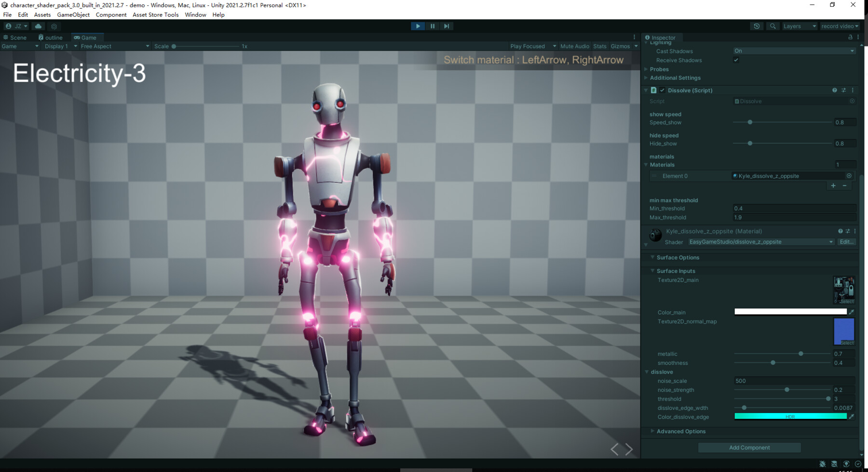
Task: Click the lock icon in the Inspector header
Action: [850, 37]
